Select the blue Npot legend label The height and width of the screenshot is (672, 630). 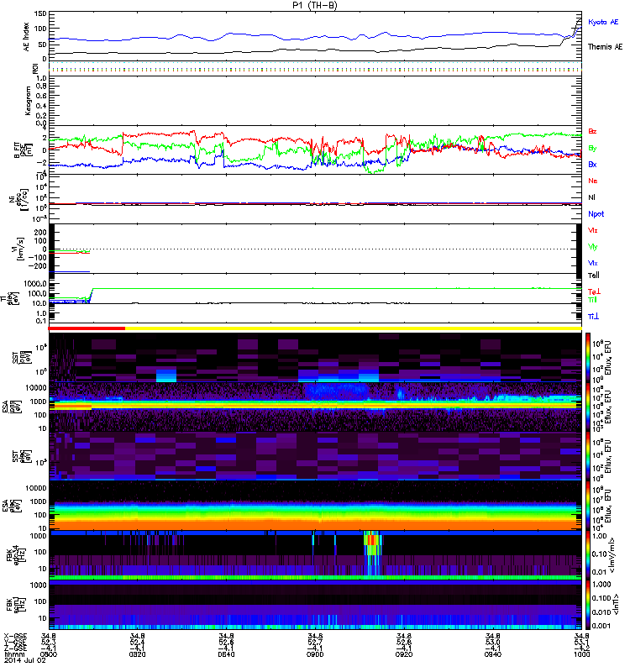point(596,214)
